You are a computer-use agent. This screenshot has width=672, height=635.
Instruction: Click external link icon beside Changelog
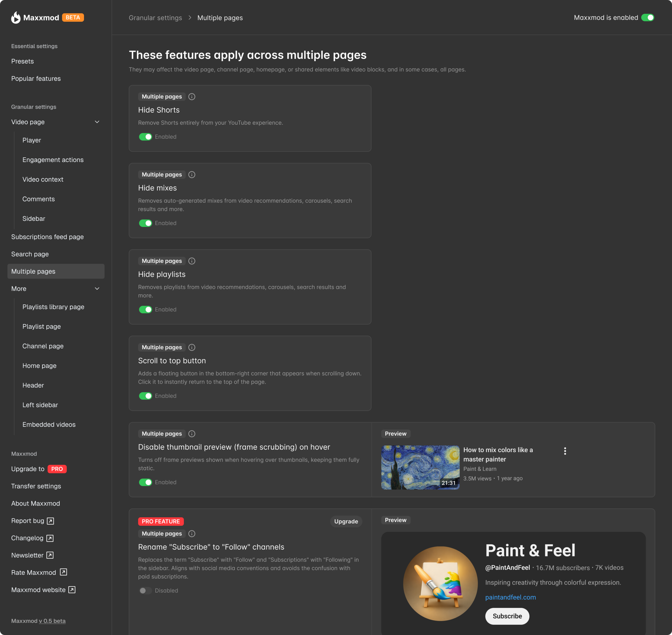click(50, 538)
